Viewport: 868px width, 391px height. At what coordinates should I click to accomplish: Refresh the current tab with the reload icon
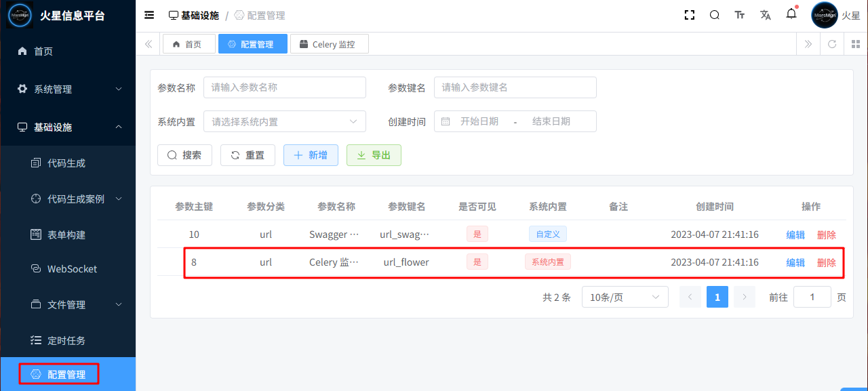coord(832,44)
